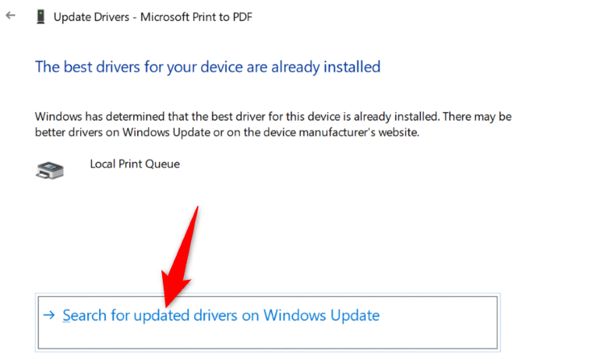Click 'Update Drivers' words in the title bar
600x364 pixels.
92,16
